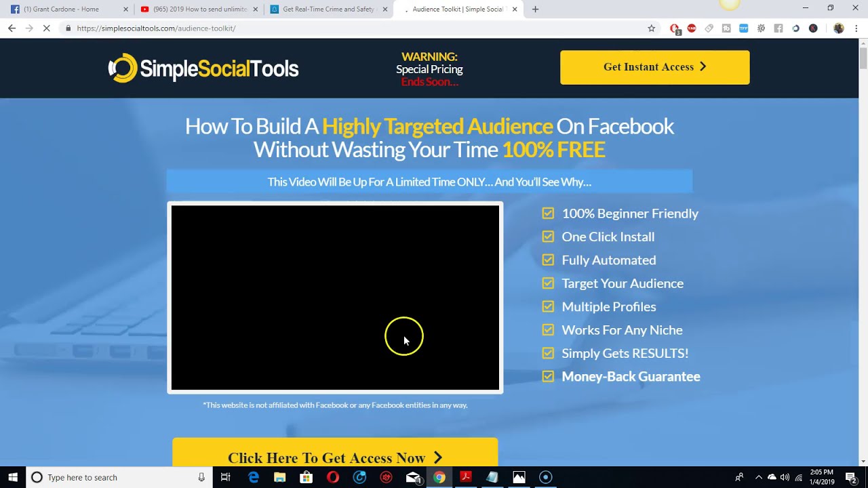The width and height of the screenshot is (868, 488).
Task: Open the red YAB extension icon
Action: click(x=692, y=28)
